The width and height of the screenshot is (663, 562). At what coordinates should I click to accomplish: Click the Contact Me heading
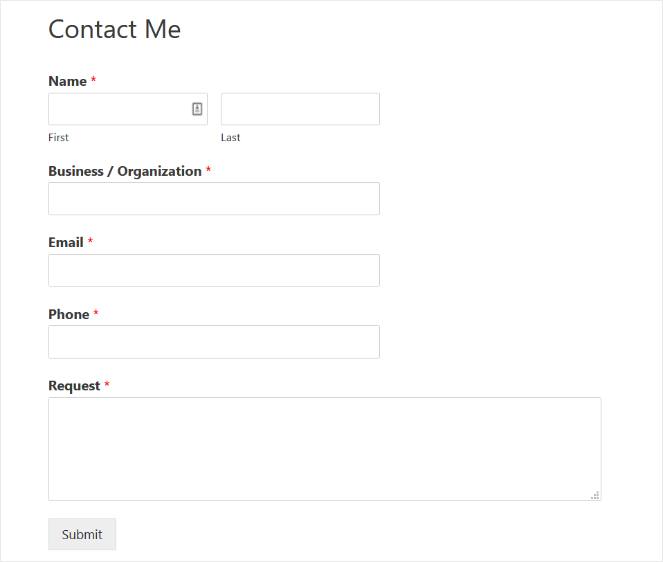114,29
